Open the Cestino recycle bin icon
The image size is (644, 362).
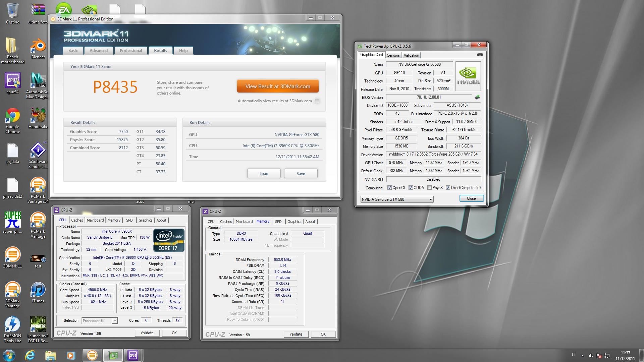(12, 13)
